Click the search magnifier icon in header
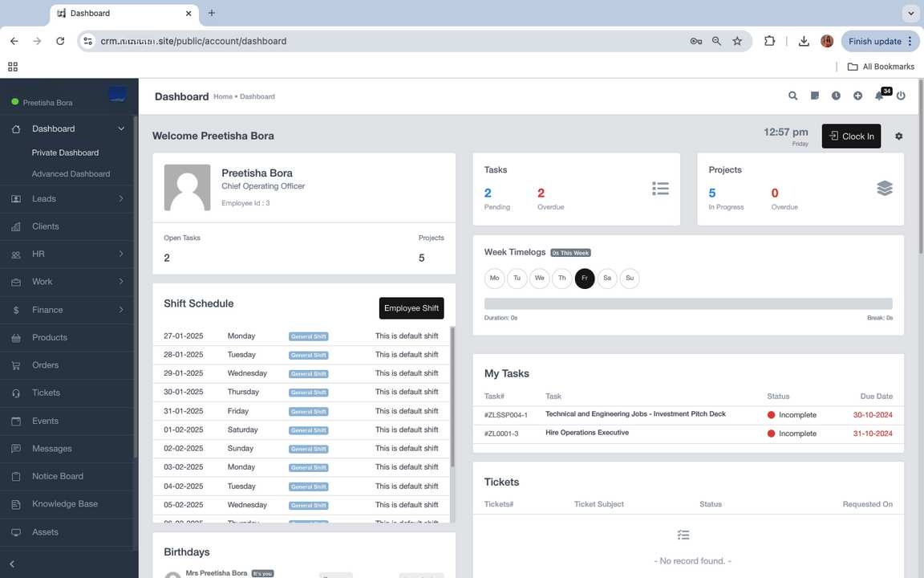This screenshot has width=924, height=578. tap(792, 96)
